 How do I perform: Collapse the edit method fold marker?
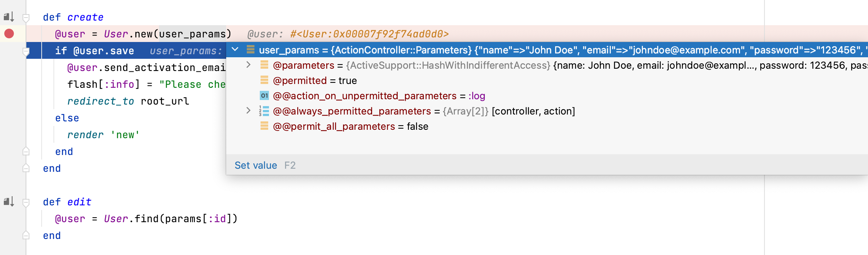[26, 202]
